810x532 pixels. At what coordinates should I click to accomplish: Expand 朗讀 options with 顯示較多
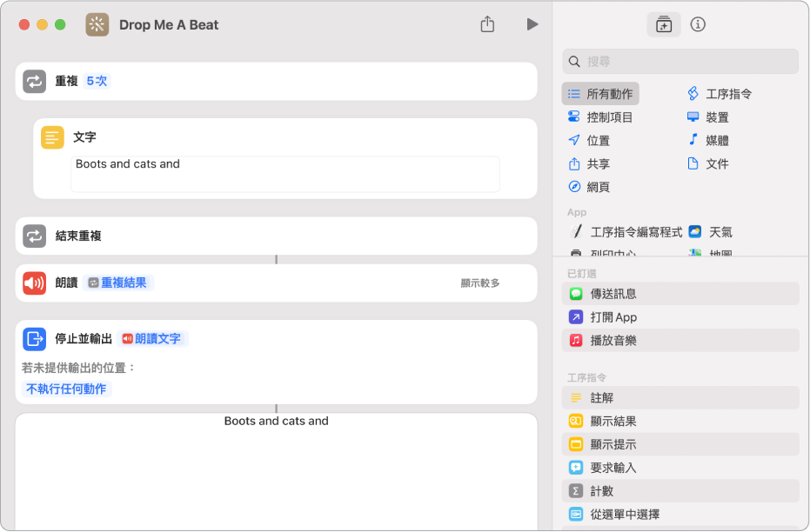pos(480,283)
